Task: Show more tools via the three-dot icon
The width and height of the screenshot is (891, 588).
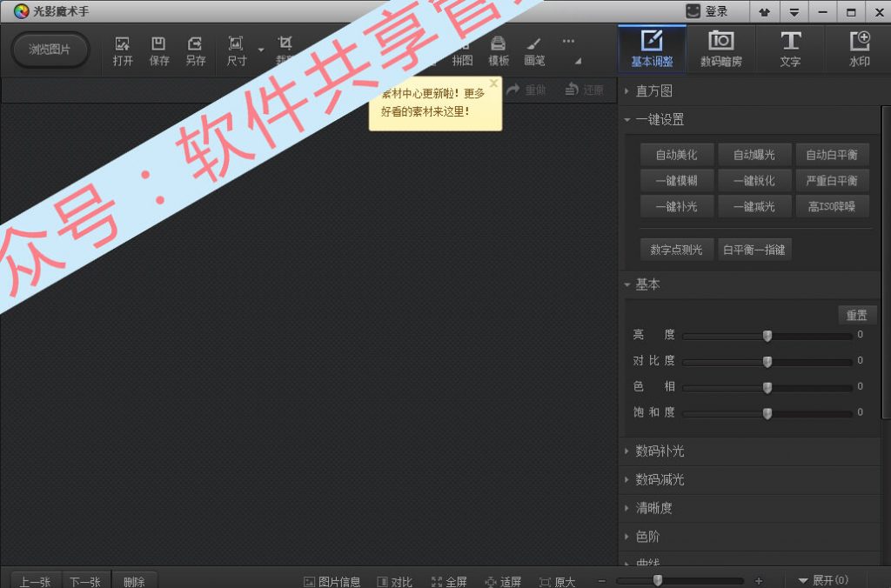Action: (x=568, y=41)
